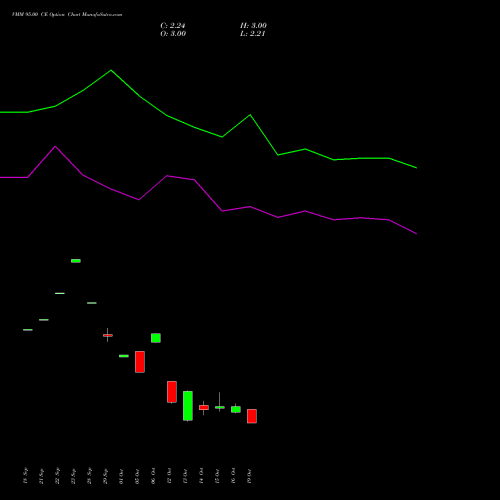Image resolution: width=500 pixels, height=500 pixels.
Task: Click the 06 Oct date label
Action: click(153, 476)
